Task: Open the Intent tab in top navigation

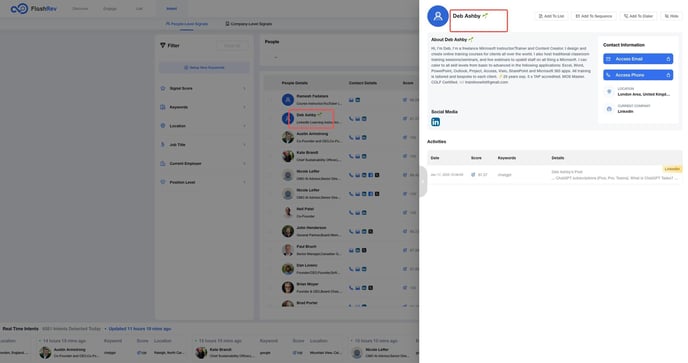Action: 172,9
